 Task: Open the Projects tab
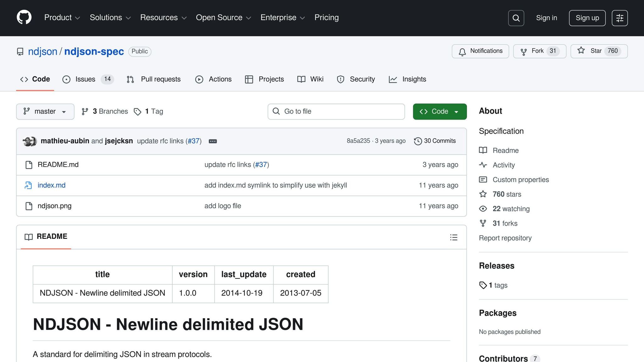(x=264, y=79)
